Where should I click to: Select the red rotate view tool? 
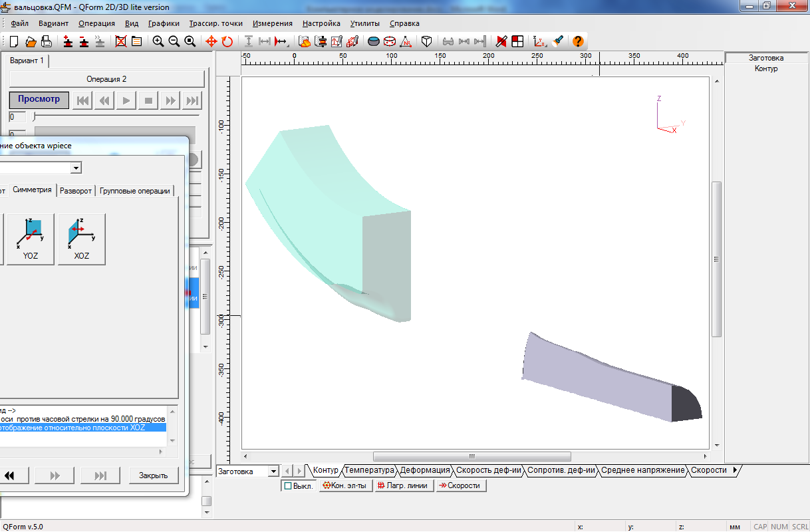pos(227,41)
